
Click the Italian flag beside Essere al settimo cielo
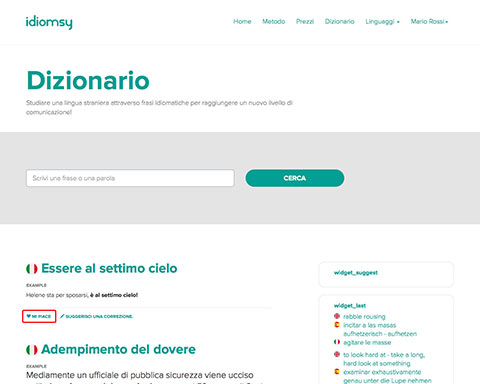point(32,269)
